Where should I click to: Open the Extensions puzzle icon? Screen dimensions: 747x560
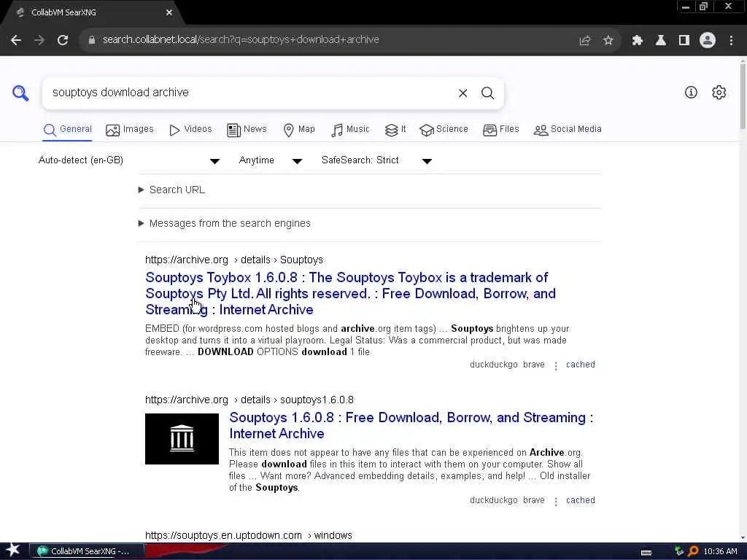click(638, 41)
